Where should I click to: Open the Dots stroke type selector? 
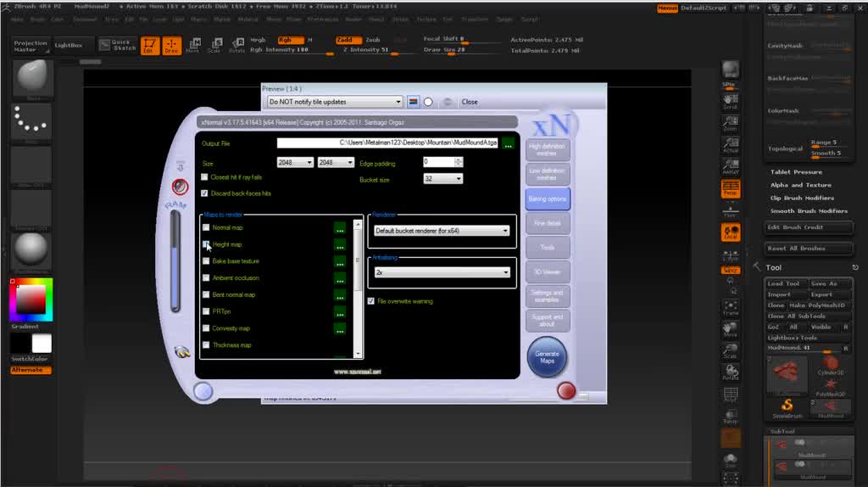coord(31,120)
